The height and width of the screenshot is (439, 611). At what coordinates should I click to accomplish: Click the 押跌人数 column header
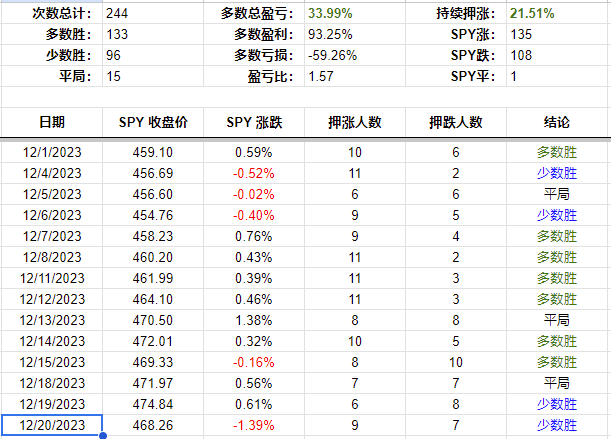[x=456, y=122]
